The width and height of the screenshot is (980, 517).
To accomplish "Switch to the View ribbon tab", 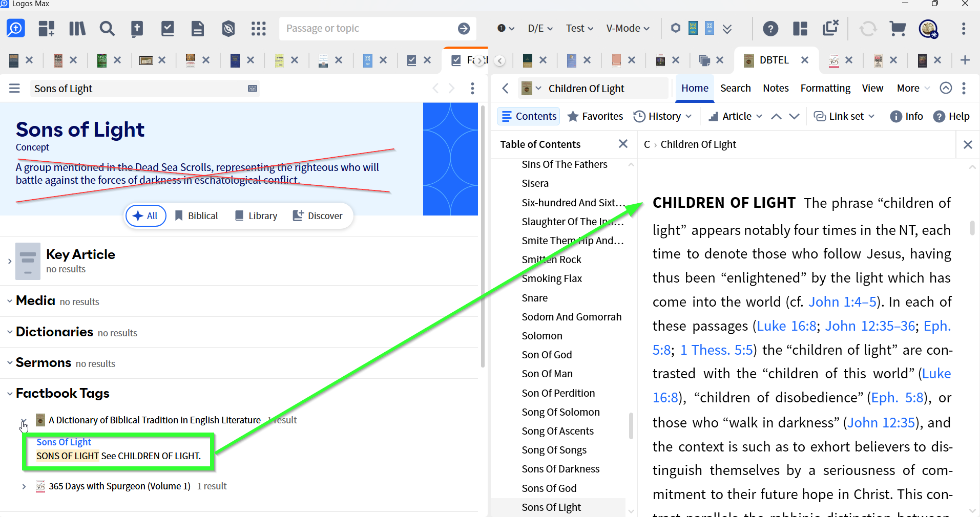I will [x=872, y=88].
